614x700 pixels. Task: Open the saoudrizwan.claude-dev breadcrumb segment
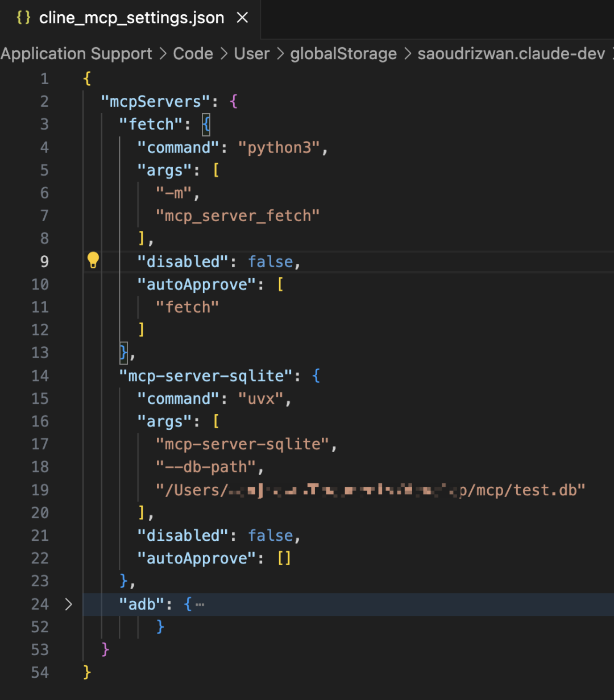pyautogui.click(x=511, y=54)
